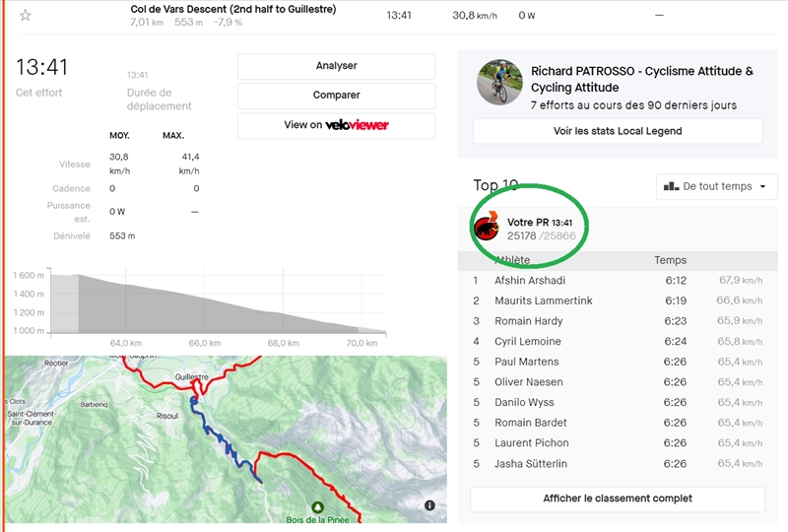Click Jasha Sütterlin's name
788x532 pixels.
[x=532, y=464]
